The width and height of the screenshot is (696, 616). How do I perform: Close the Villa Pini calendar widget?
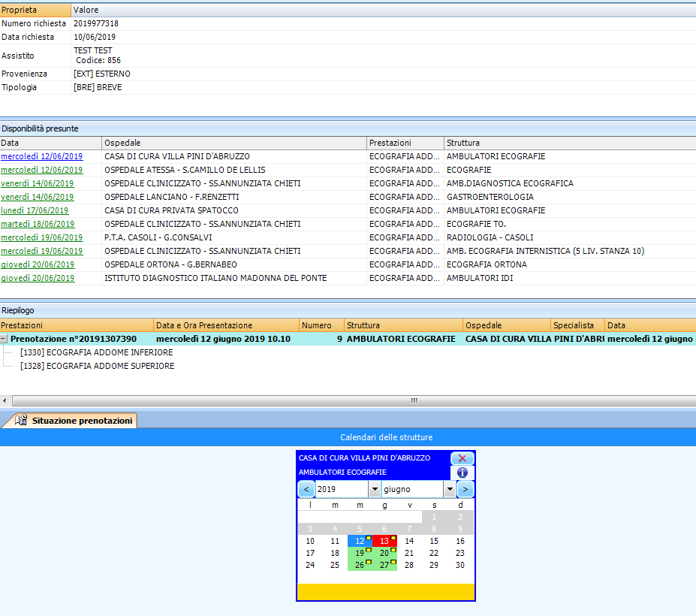tap(462, 458)
